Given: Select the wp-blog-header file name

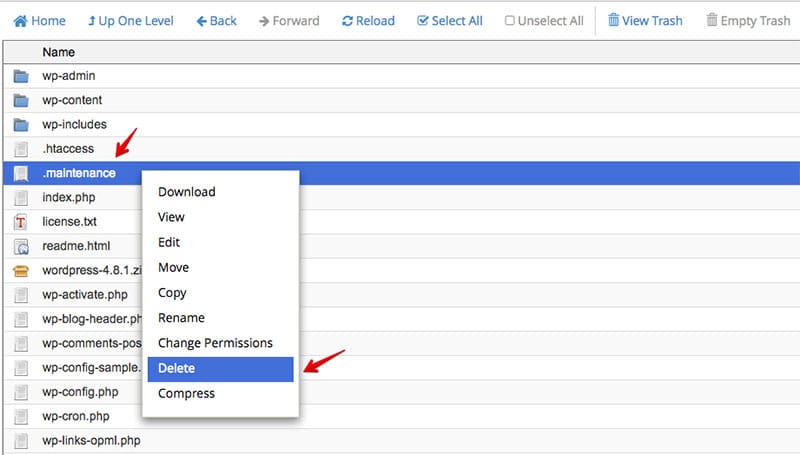Looking at the screenshot, I should click(92, 319).
